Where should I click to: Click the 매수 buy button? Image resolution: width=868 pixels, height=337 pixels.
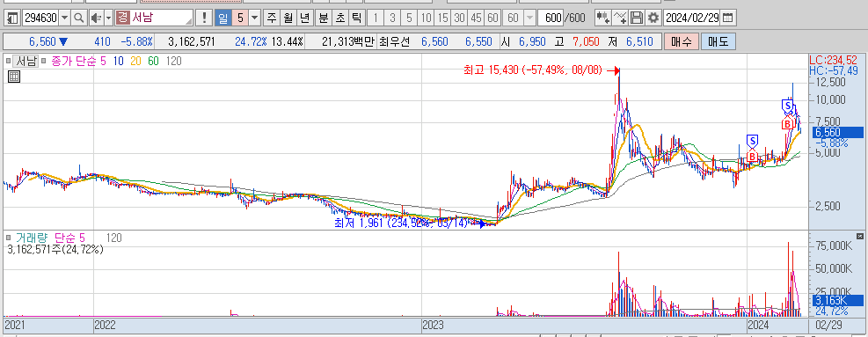[681, 41]
